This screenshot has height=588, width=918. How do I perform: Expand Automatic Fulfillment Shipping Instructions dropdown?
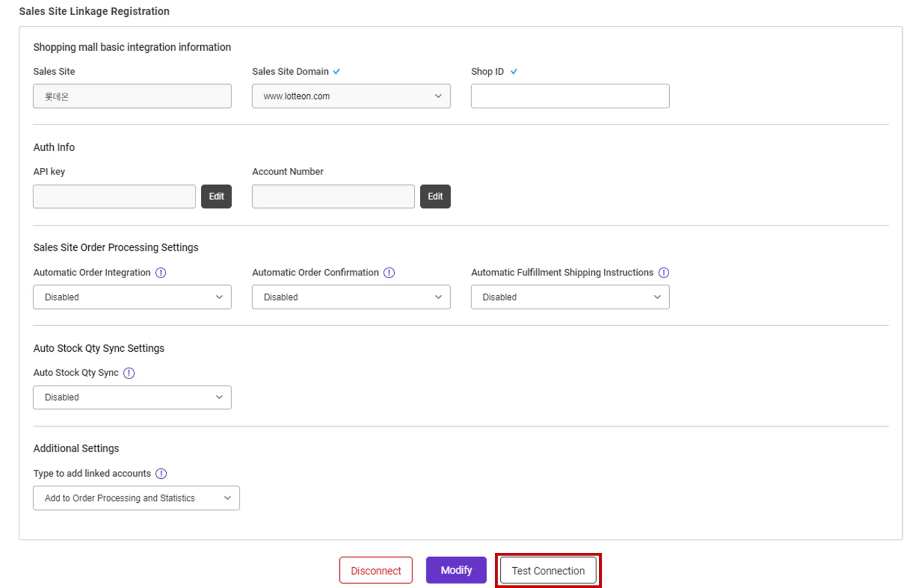[570, 297]
